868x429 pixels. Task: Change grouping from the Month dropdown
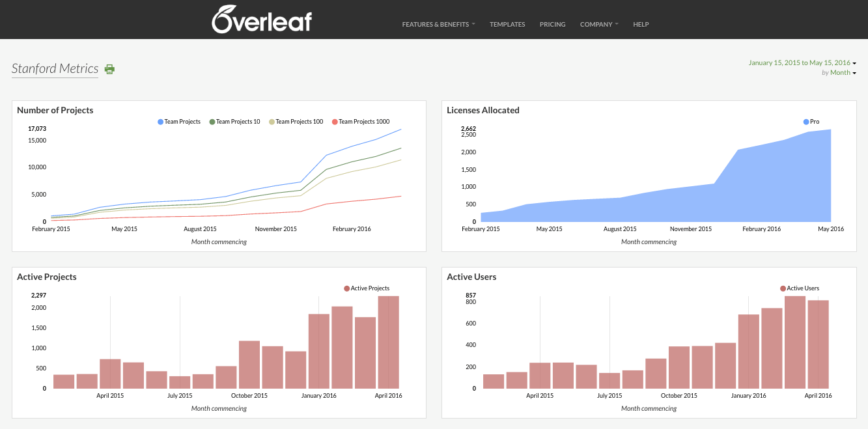843,73
